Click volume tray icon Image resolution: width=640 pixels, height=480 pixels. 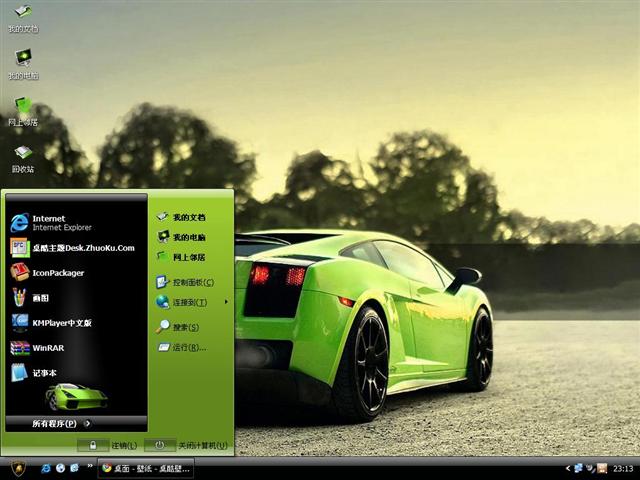(x=590, y=468)
